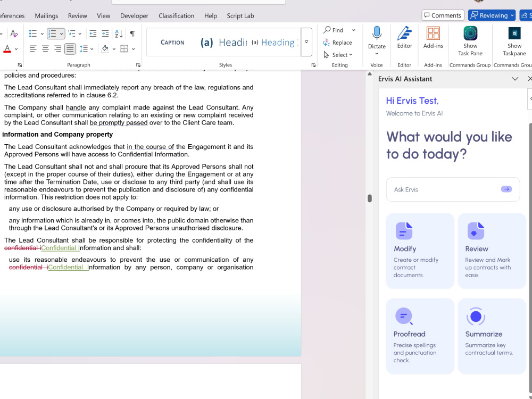Click the Borders icon

[124, 49]
